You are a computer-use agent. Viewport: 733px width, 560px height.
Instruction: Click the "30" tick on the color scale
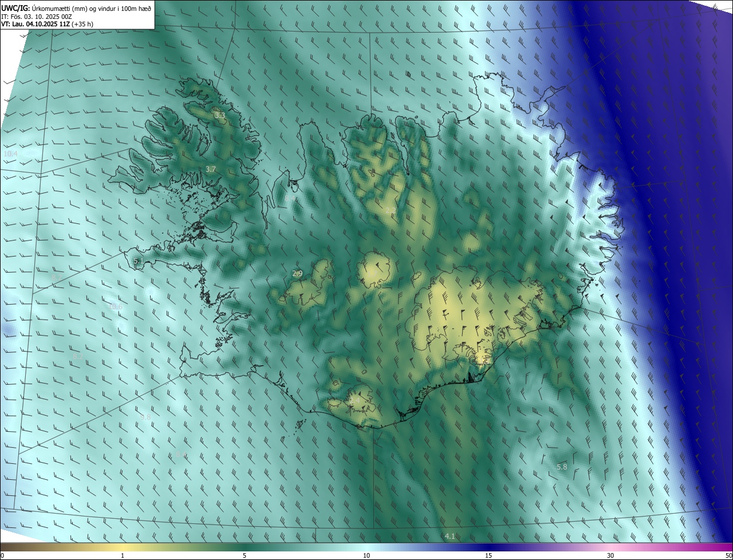610,555
